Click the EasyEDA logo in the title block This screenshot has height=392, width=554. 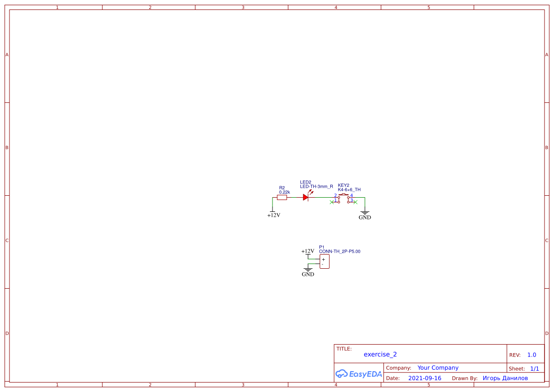click(358, 374)
